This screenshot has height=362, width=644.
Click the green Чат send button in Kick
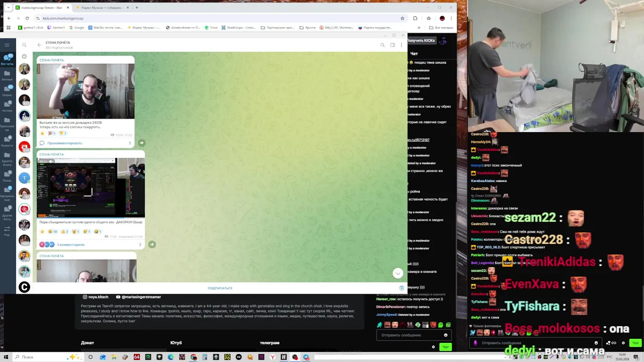pyautogui.click(x=445, y=347)
